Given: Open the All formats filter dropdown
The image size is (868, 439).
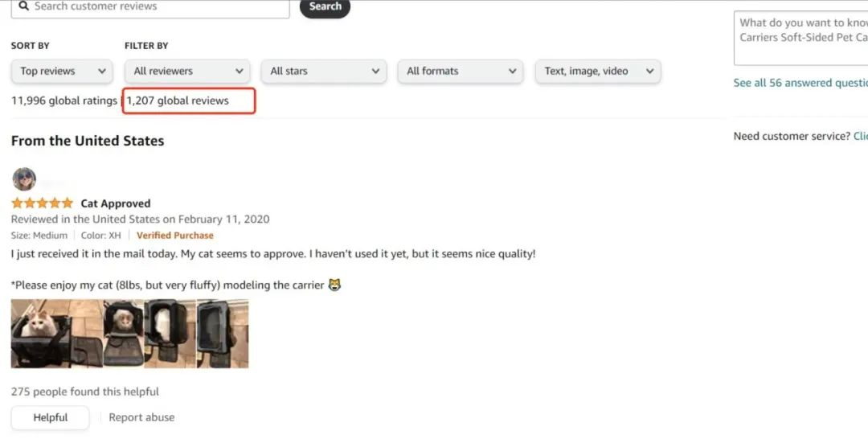Looking at the screenshot, I should click(x=460, y=72).
